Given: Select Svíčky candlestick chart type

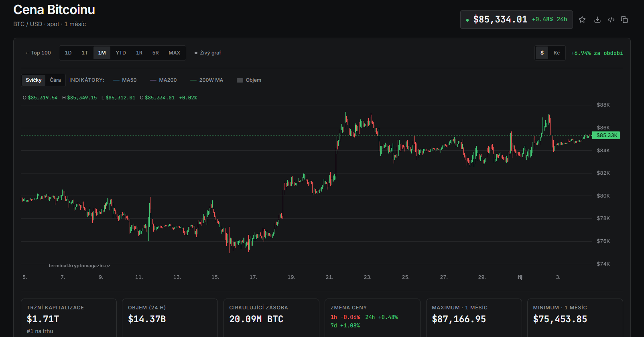Looking at the screenshot, I should tap(34, 80).
